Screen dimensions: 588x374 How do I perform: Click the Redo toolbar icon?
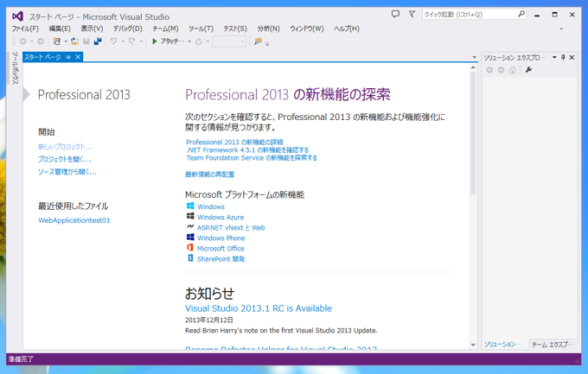131,41
